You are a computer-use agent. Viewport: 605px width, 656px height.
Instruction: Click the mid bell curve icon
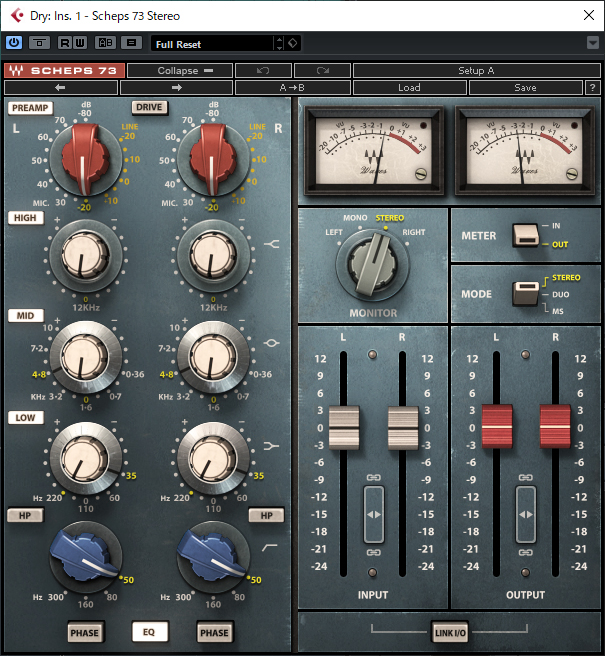271,343
